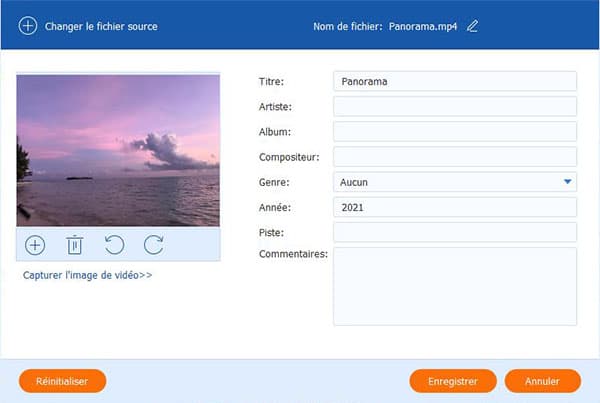Image resolution: width=600 pixels, height=403 pixels.
Task: Delete the cover image using trash icon
Action: point(74,245)
